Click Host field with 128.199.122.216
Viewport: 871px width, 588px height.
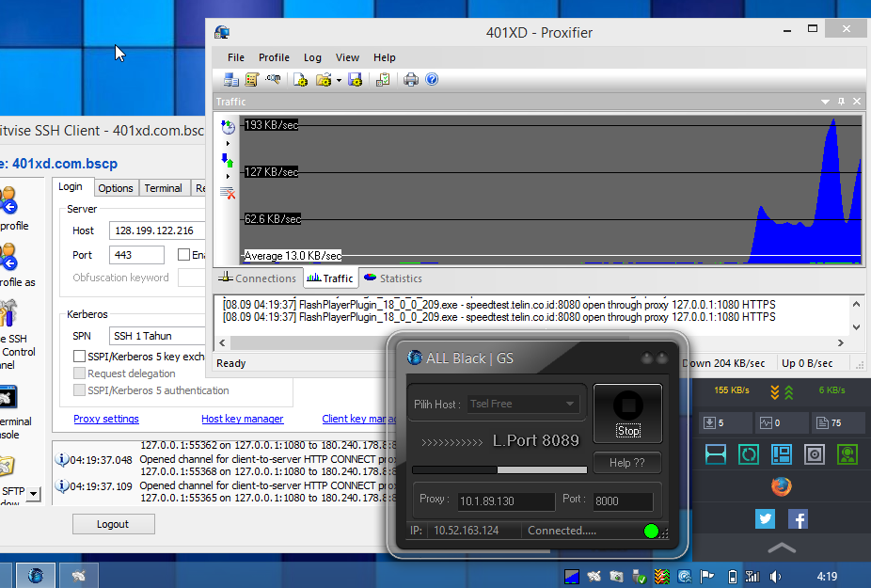point(157,230)
